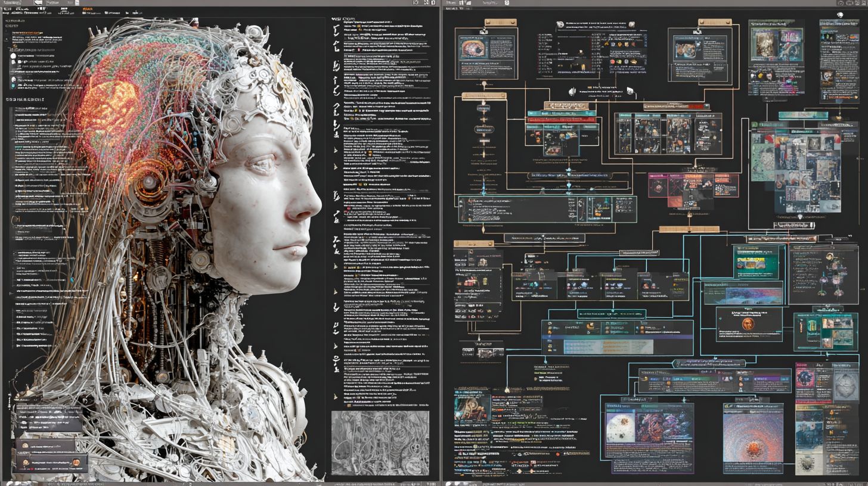
Task: Expand the second triangle arrow in text list
Action: click(336, 167)
